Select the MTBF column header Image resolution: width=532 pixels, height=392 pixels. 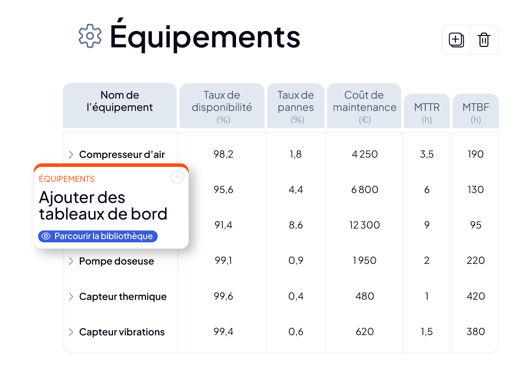point(476,111)
